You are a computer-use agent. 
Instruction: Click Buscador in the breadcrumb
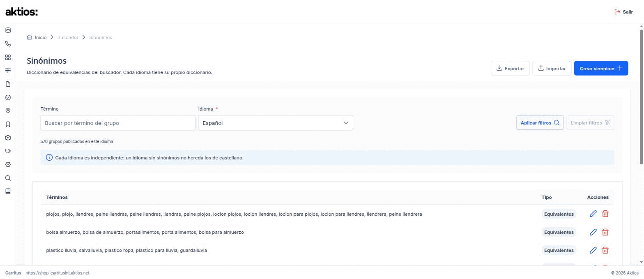pyautogui.click(x=68, y=37)
